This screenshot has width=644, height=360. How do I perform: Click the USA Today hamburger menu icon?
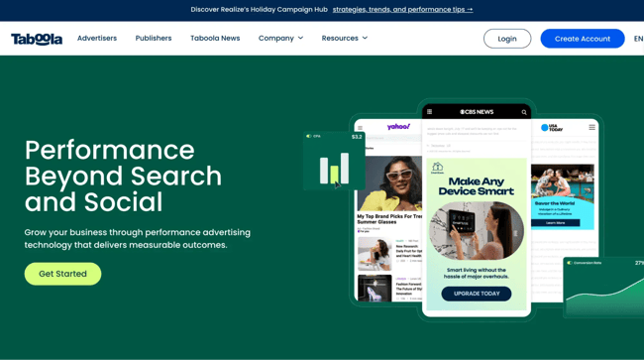click(591, 127)
